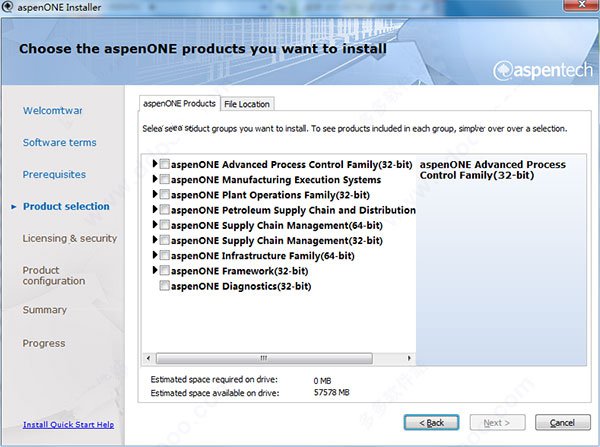Click the current-step arrow beside Product selection
Screen dimensions: 600x447
[x=14, y=207]
